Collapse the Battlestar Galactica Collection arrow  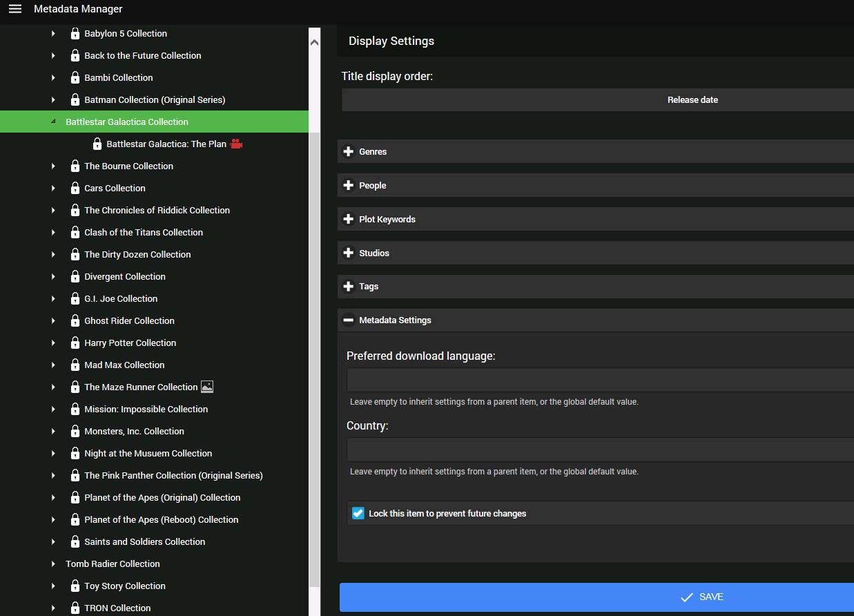[53, 122]
